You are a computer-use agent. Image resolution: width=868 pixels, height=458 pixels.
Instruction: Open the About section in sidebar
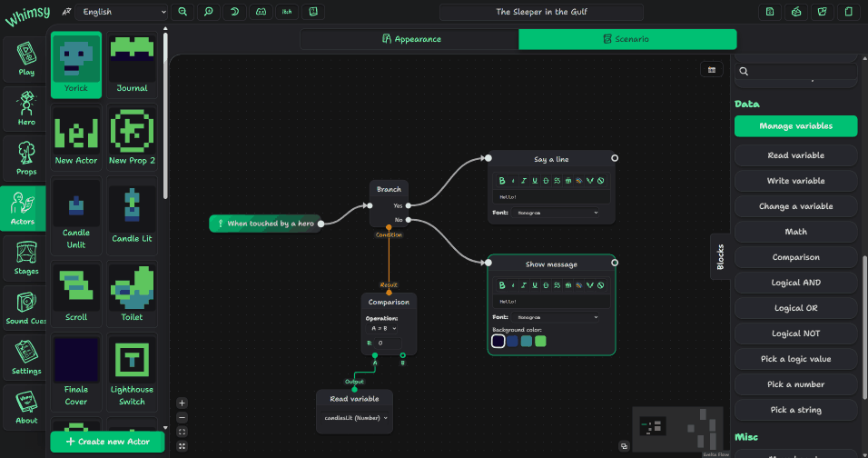26,408
